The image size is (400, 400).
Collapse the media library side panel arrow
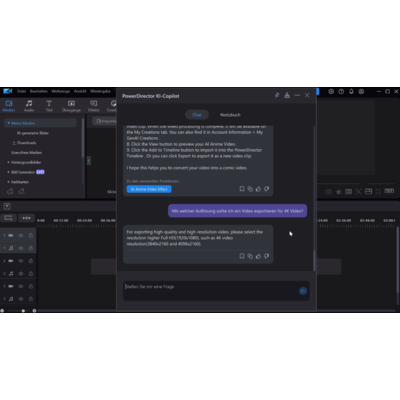pos(88,161)
